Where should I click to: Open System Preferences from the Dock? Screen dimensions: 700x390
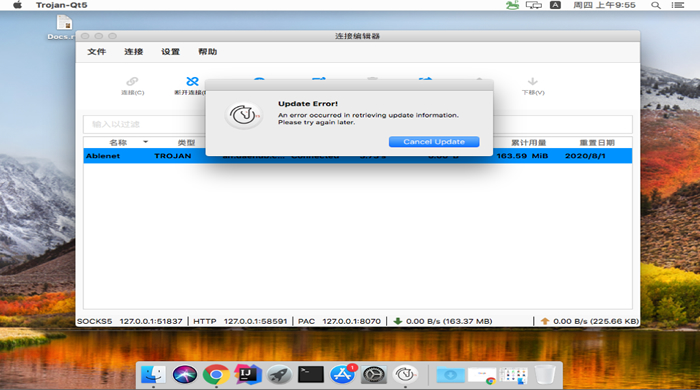(x=374, y=374)
